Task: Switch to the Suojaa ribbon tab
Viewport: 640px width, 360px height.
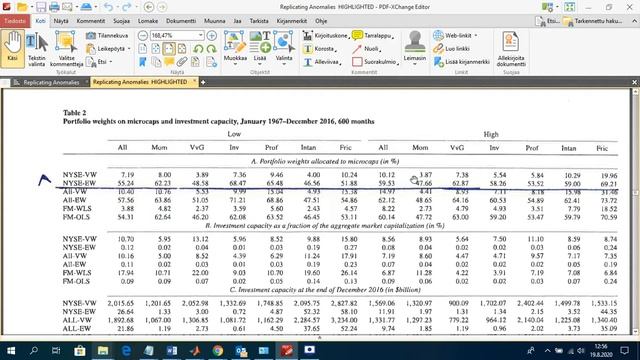Action: [122, 21]
